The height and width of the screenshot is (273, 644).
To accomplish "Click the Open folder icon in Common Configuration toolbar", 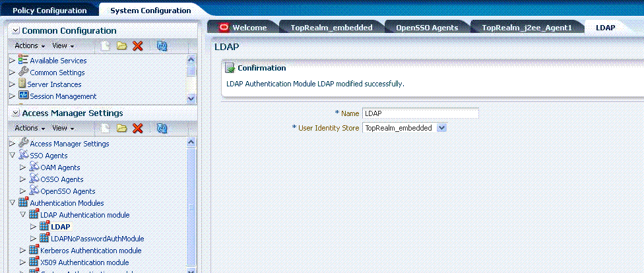I will [x=121, y=46].
